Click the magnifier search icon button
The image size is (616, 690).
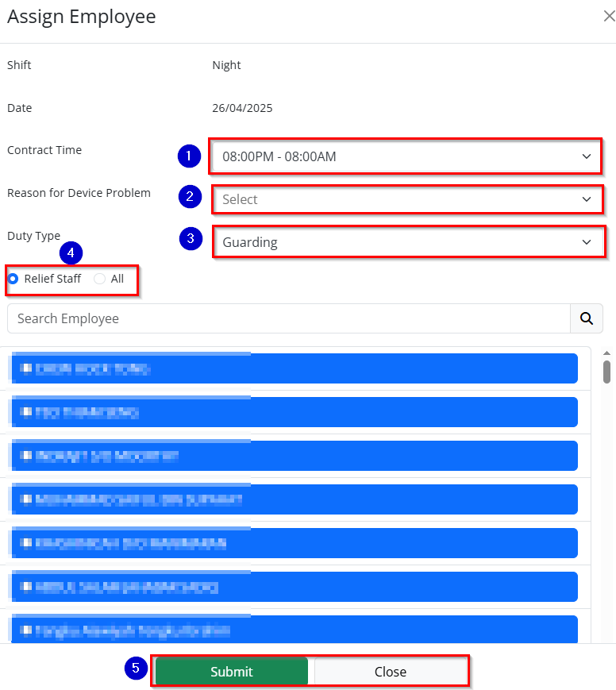586,318
